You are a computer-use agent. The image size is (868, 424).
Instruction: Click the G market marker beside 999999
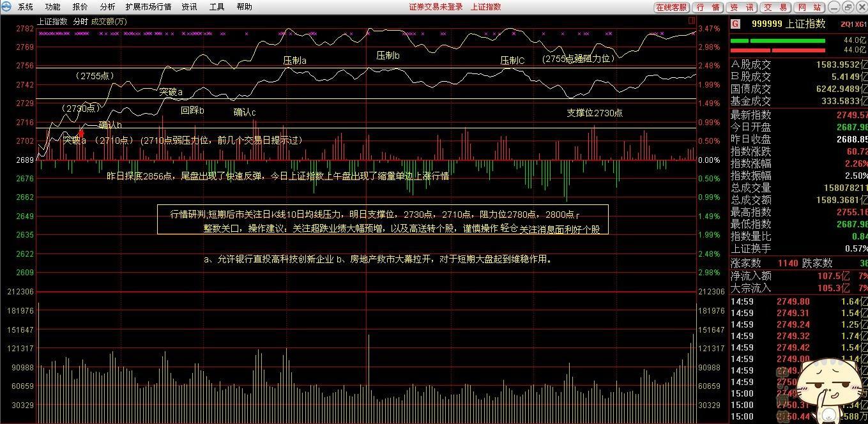coord(735,23)
